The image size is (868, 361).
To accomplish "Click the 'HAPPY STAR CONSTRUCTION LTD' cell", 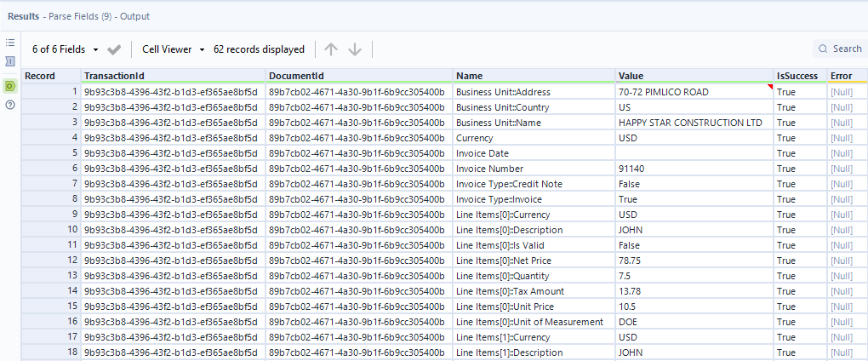I will click(x=694, y=123).
